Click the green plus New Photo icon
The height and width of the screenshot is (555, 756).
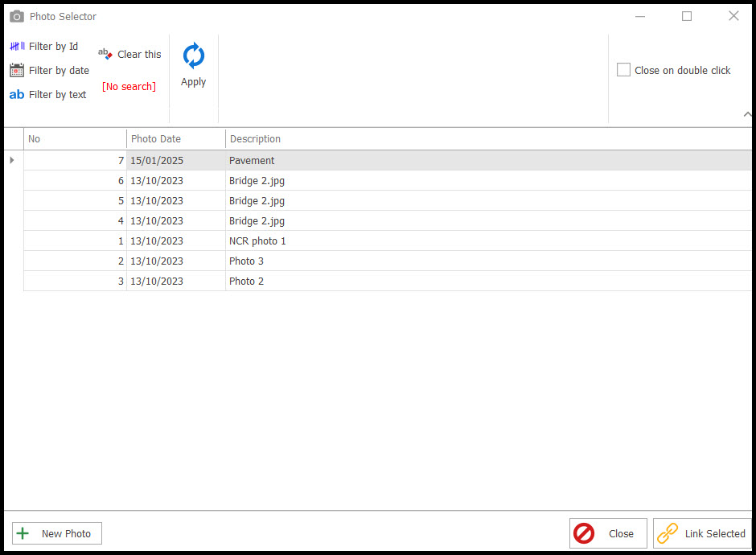point(23,533)
